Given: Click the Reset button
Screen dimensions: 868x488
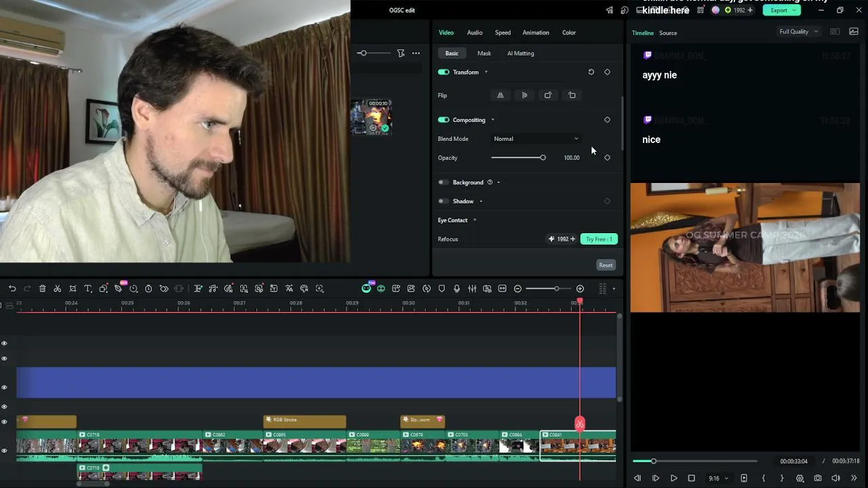Looking at the screenshot, I should pos(606,265).
